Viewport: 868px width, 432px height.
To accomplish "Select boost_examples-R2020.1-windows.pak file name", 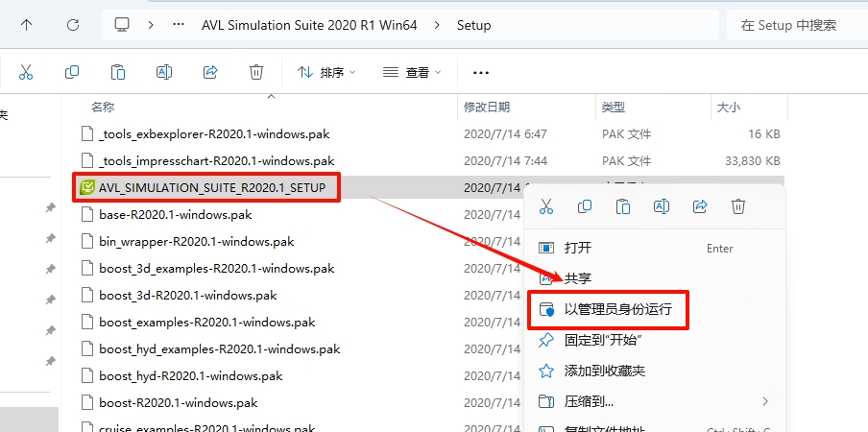I will click(x=207, y=322).
